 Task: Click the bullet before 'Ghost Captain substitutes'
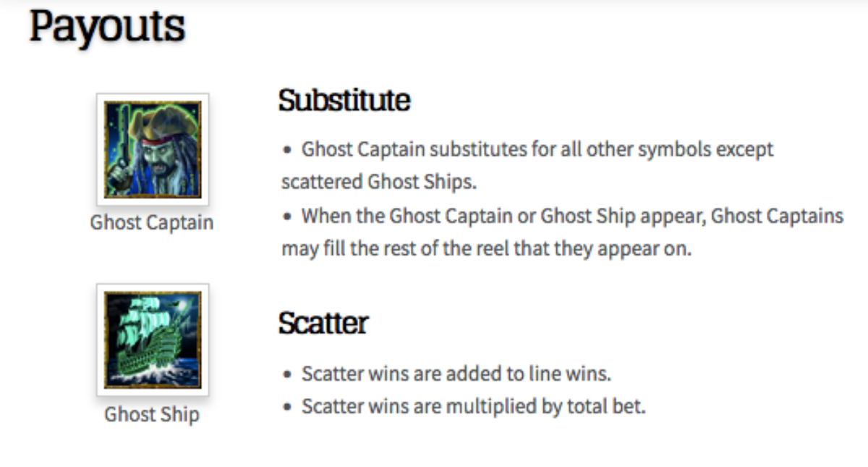tap(288, 151)
